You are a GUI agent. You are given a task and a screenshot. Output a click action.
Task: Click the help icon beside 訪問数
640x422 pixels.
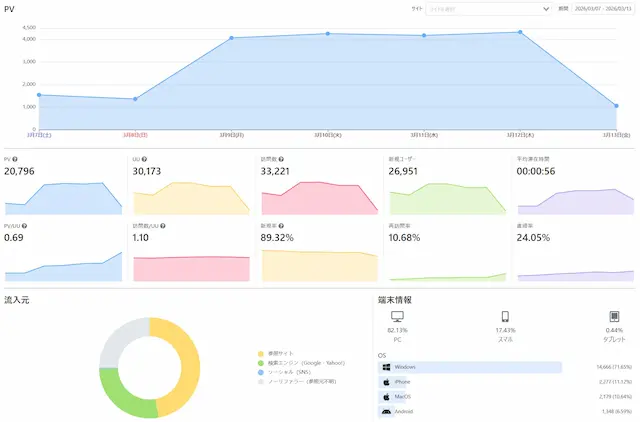tap(281, 160)
